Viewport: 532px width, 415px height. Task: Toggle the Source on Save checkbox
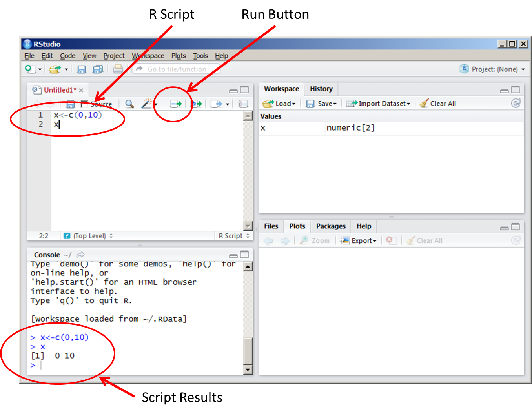click(x=84, y=104)
